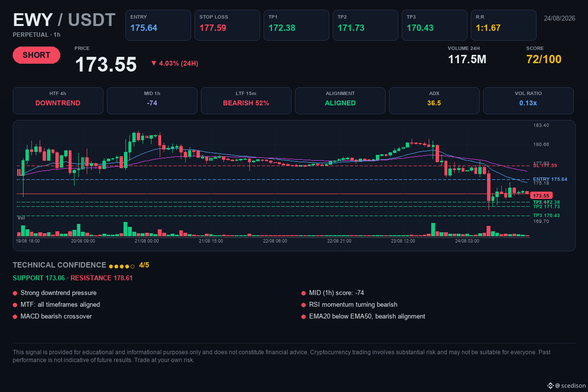Click the 169.70 price axis label
Image resolution: width=588 pixels, height=392 pixels.
click(541, 221)
